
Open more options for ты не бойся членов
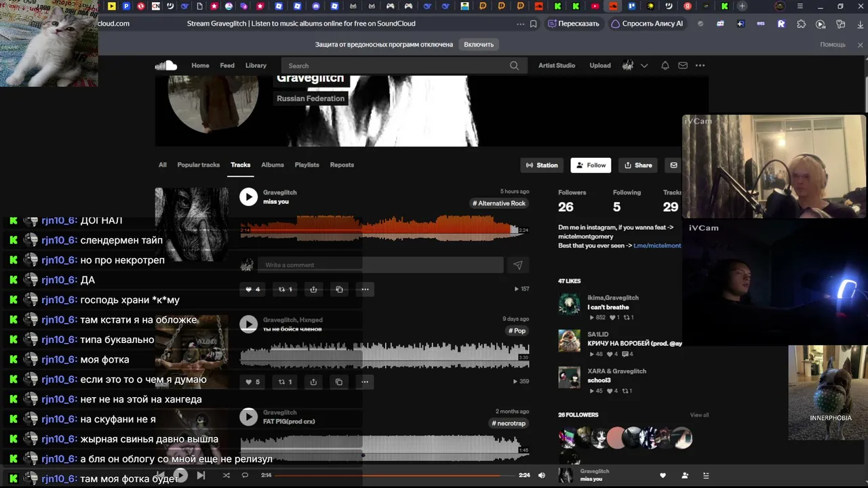click(365, 382)
